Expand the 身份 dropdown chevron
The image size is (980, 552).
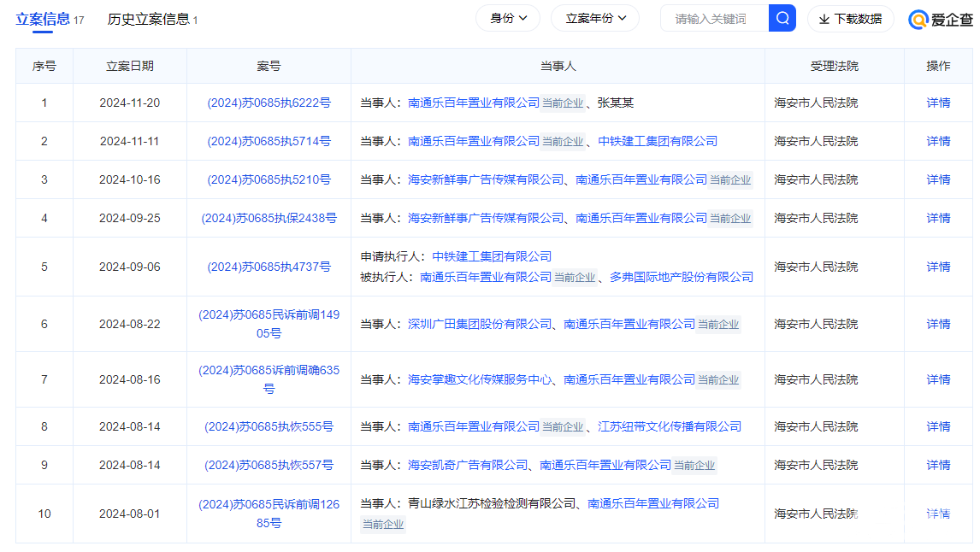point(524,17)
